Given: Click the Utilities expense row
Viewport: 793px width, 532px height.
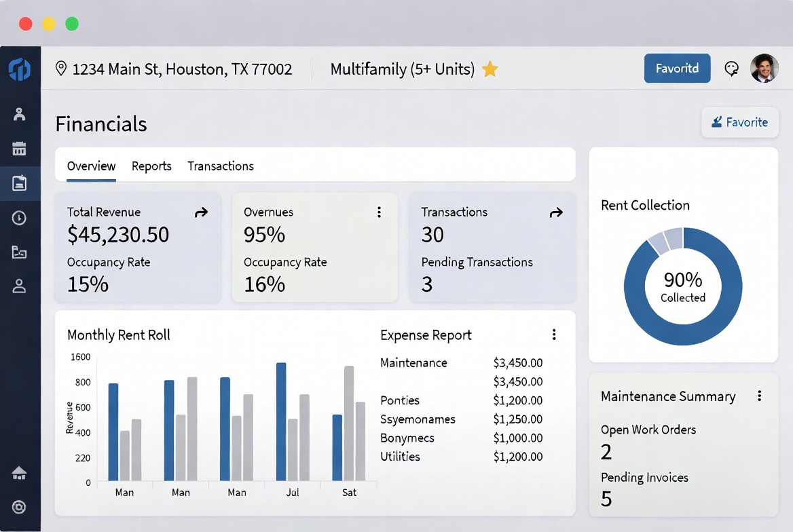Looking at the screenshot, I should tap(461, 456).
